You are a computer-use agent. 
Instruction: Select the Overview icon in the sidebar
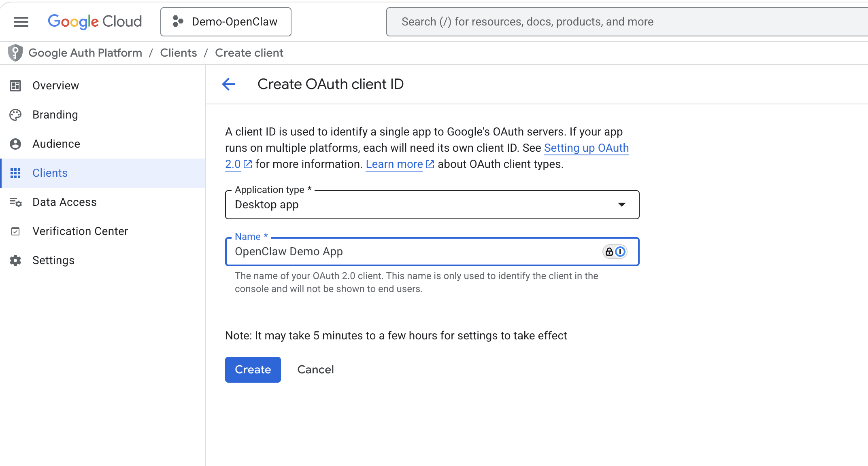coord(15,85)
